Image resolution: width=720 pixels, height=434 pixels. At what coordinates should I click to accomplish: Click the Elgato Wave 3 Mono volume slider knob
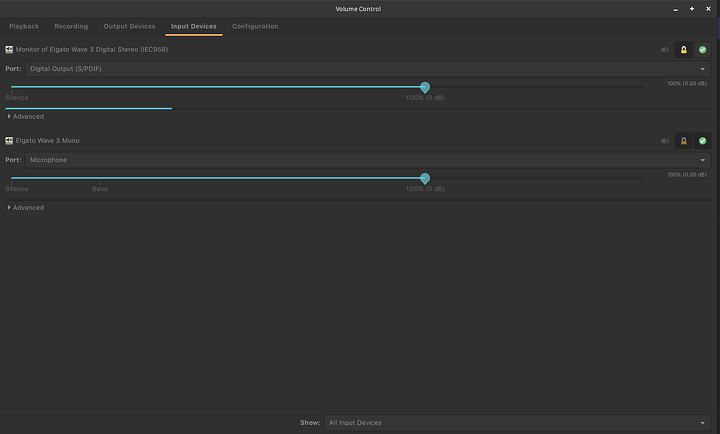(x=425, y=178)
